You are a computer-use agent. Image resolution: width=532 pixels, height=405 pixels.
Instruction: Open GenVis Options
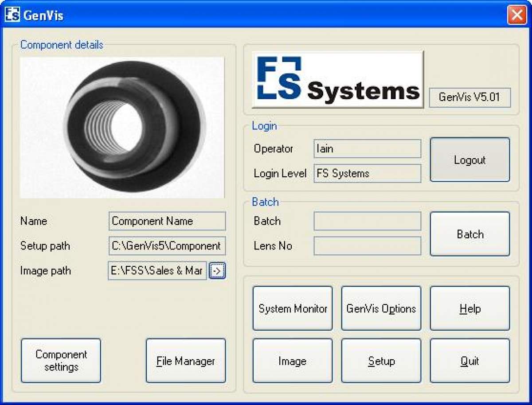tap(381, 308)
